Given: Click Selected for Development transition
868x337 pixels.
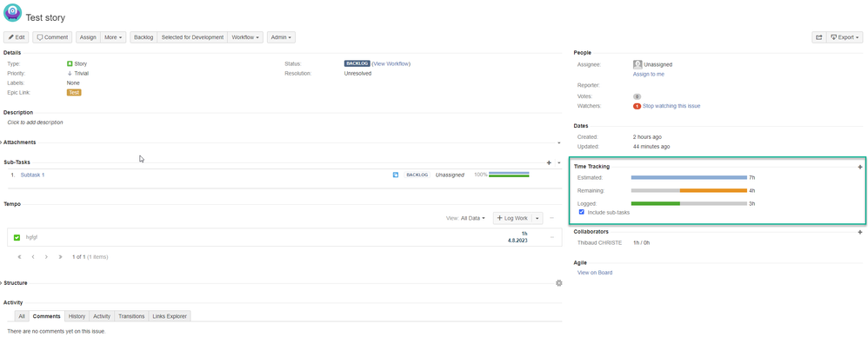Looking at the screenshot, I should click(192, 37).
